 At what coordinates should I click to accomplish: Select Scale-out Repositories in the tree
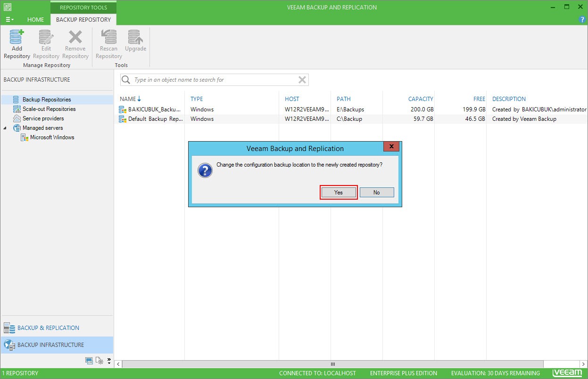49,109
